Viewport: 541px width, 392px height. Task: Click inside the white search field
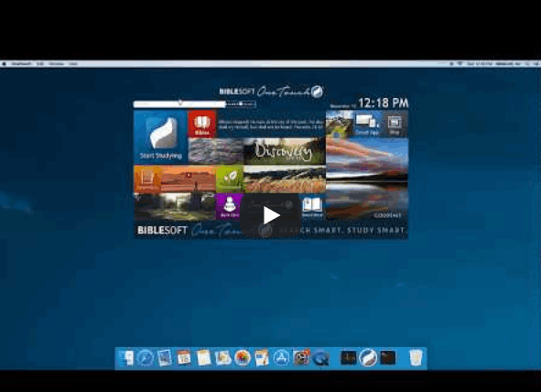(179, 103)
